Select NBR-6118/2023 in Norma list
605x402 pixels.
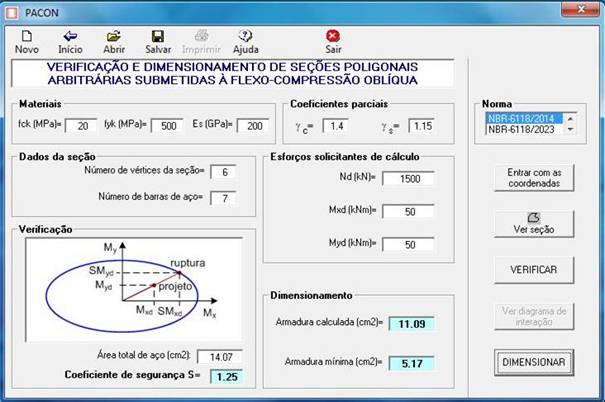pyautogui.click(x=524, y=129)
